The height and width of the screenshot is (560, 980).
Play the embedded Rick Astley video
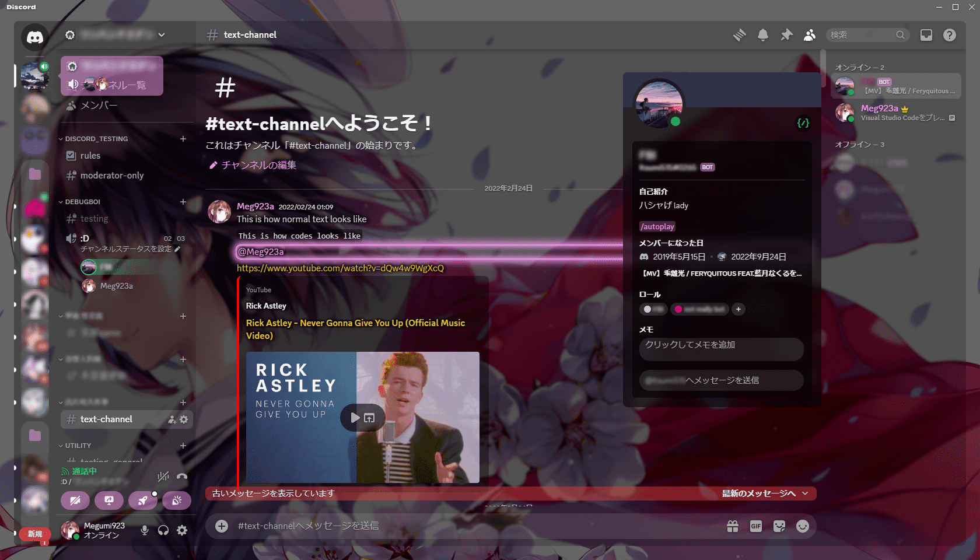[355, 418]
